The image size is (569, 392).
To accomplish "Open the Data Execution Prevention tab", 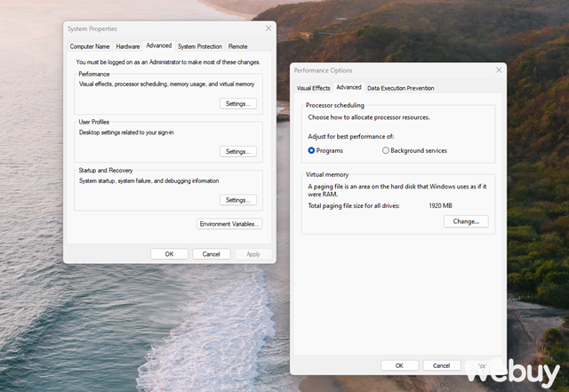I will 401,88.
